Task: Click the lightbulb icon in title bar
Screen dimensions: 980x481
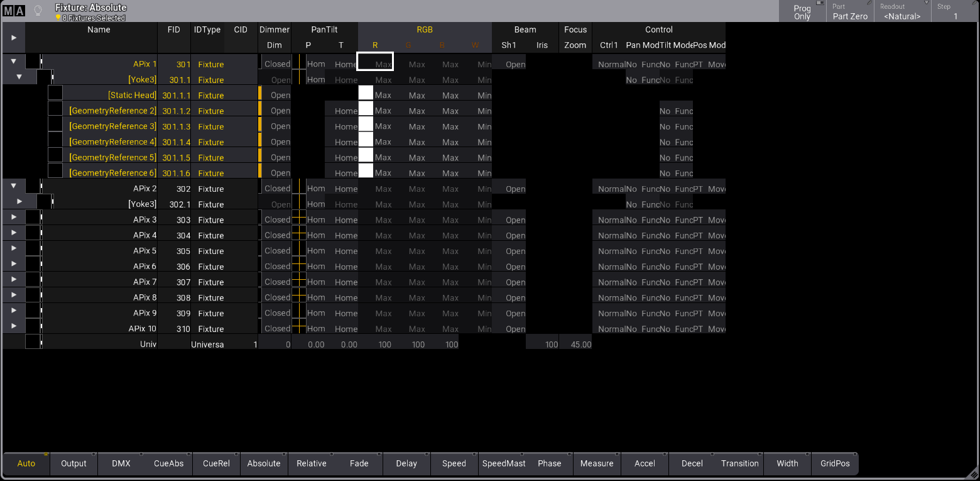Action: click(38, 11)
